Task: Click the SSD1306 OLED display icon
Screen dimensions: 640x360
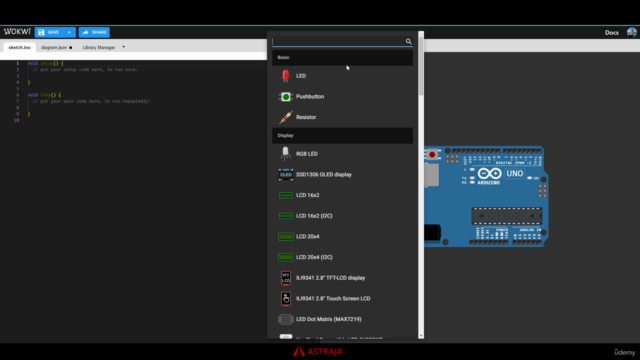Action: point(286,175)
